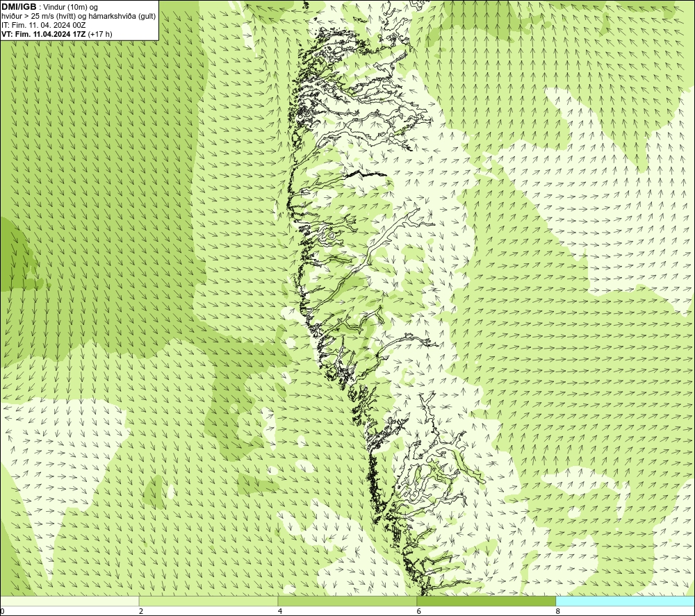Click the 2–4 light green legend segment
Viewport: 695px width, 616px height.
click(x=208, y=601)
